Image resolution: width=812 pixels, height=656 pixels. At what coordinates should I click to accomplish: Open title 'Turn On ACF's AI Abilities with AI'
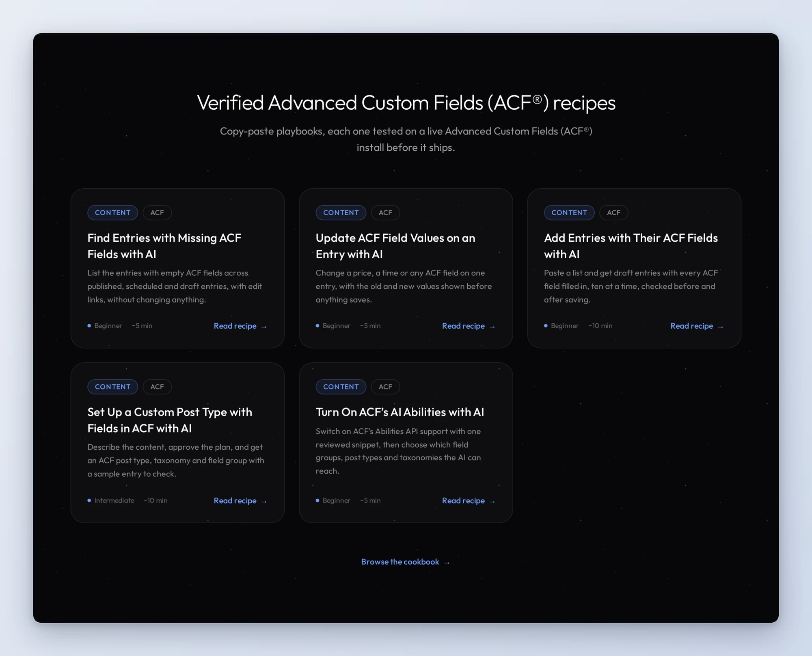pos(400,412)
